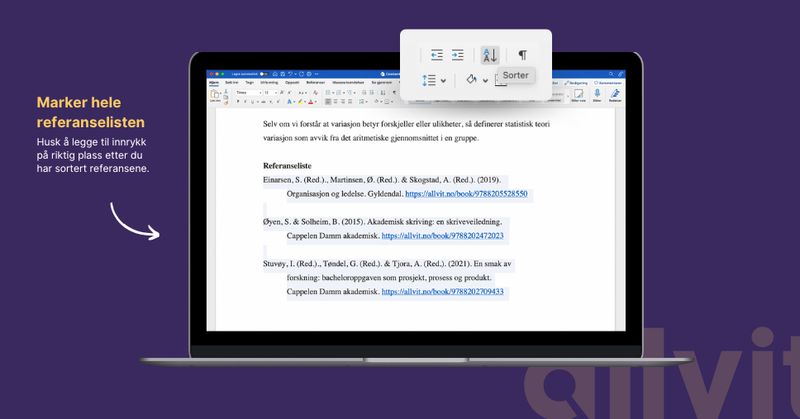Click the Save icon in the title bar

coord(283,74)
